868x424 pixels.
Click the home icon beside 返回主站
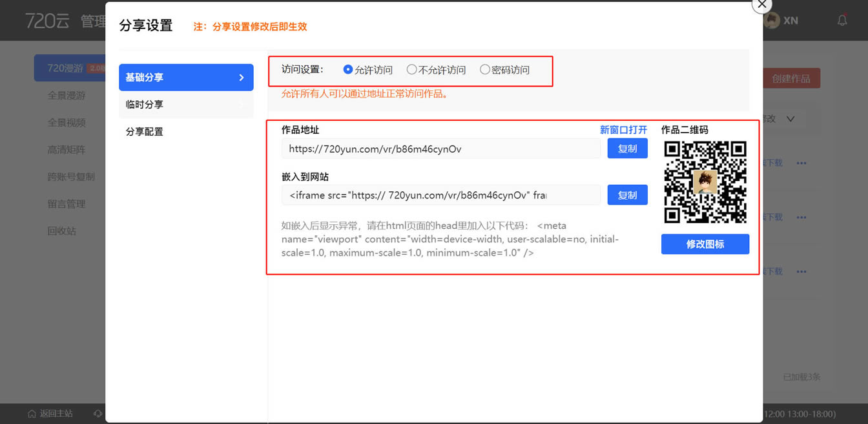coord(32,414)
